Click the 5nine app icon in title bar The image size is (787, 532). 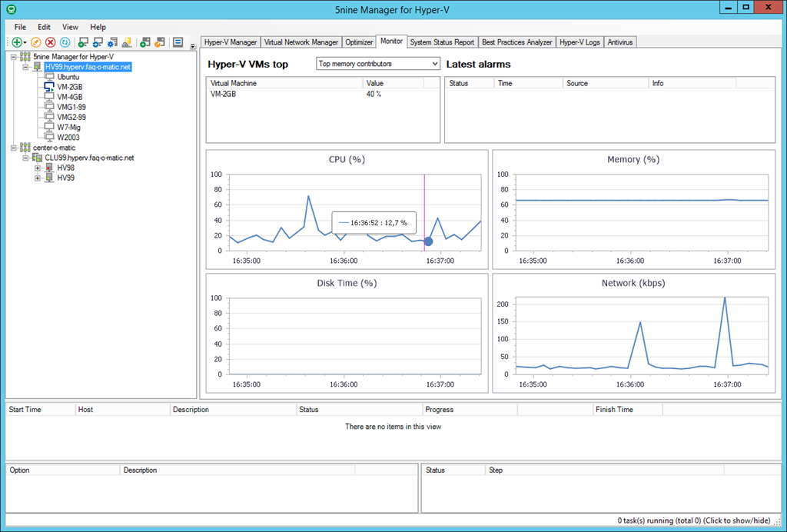pyautogui.click(x=12, y=9)
